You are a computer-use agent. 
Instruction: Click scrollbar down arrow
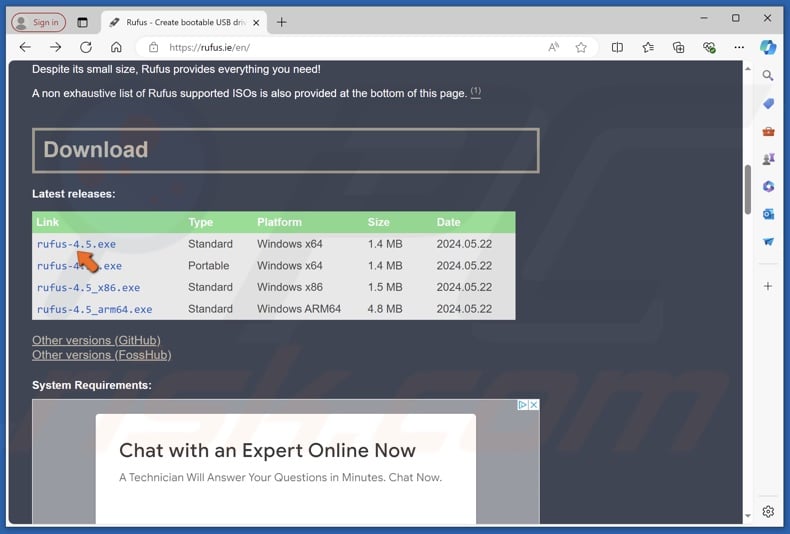point(748,515)
